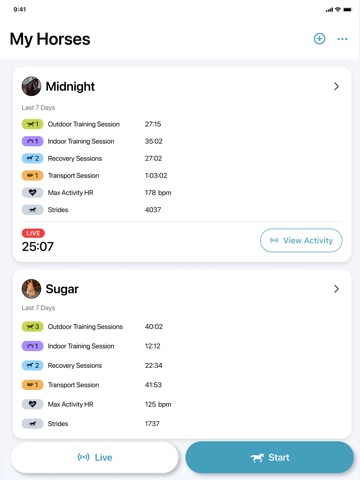
Task: Click Sugar's green outdoor sessions badge
Action: (x=32, y=327)
